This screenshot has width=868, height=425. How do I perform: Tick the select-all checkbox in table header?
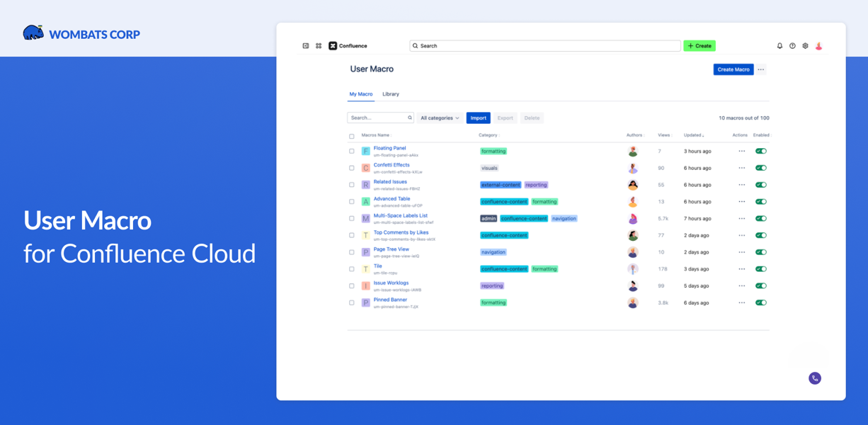pos(352,136)
